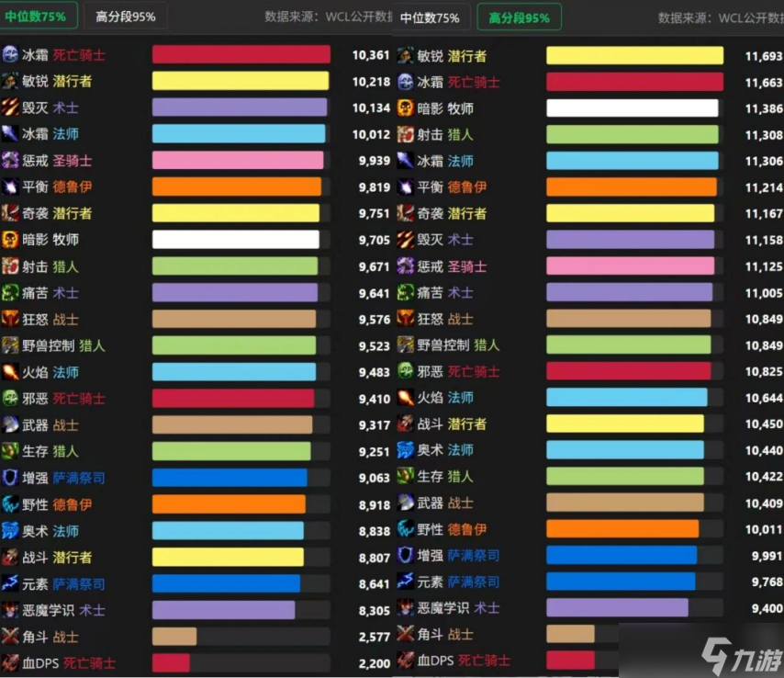Click the value 9,939 beside 惩戒 圣骑士
This screenshot has height=678, width=784.
pyautogui.click(x=374, y=161)
